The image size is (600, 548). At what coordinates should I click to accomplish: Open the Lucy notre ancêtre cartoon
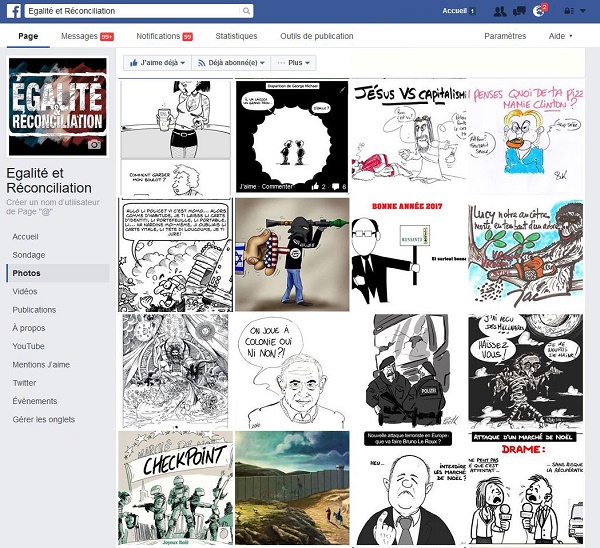click(x=526, y=255)
